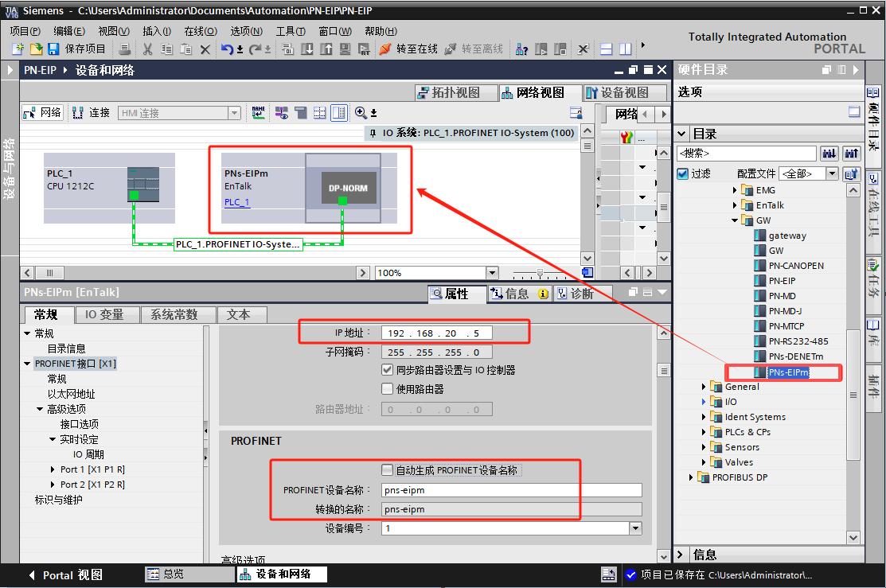886x588 pixels.
Task: Click the Undo arrow in the toolbar
Action: [x=227, y=49]
